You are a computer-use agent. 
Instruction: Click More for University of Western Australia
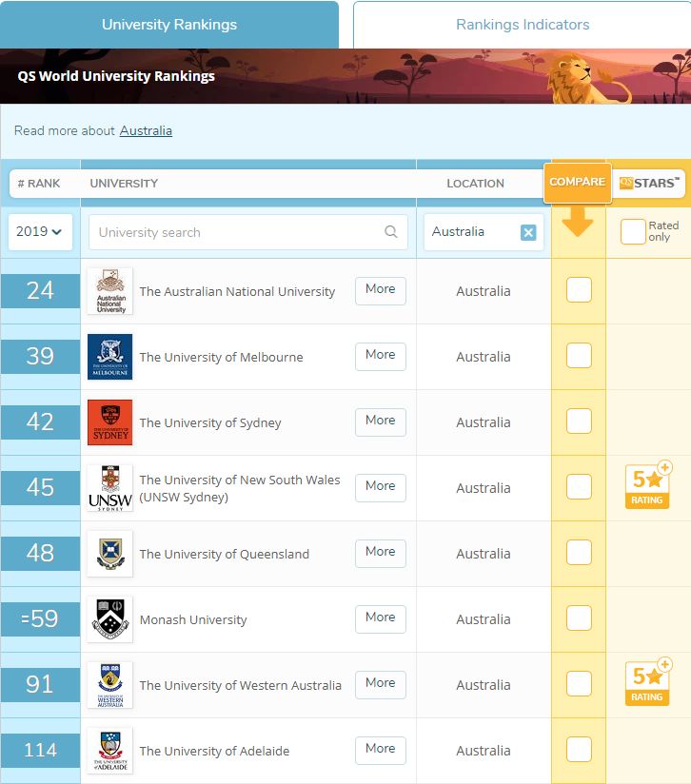[381, 684]
